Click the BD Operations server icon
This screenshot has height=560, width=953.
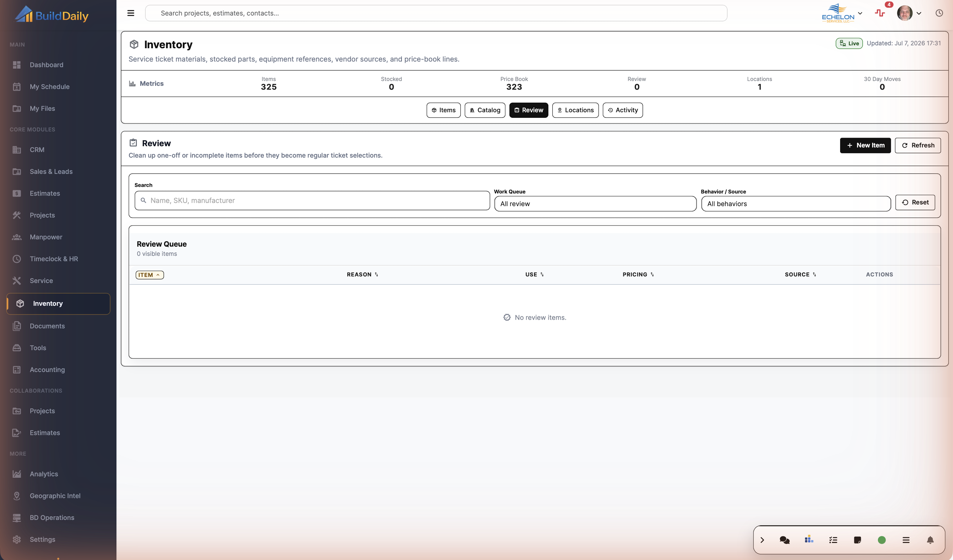pos(17,518)
